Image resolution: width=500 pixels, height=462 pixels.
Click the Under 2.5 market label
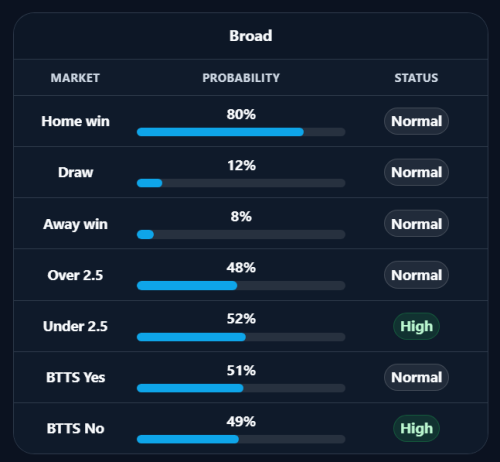(75, 326)
